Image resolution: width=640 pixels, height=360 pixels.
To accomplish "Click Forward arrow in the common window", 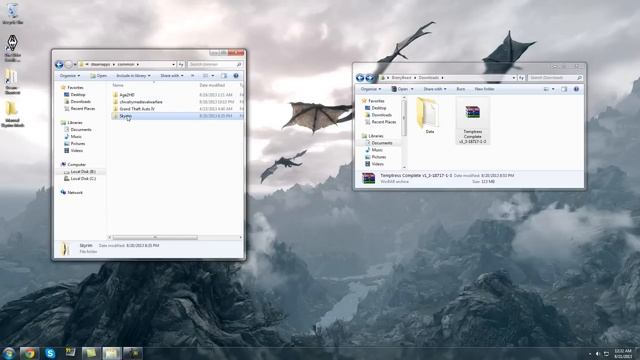I will 69,64.
